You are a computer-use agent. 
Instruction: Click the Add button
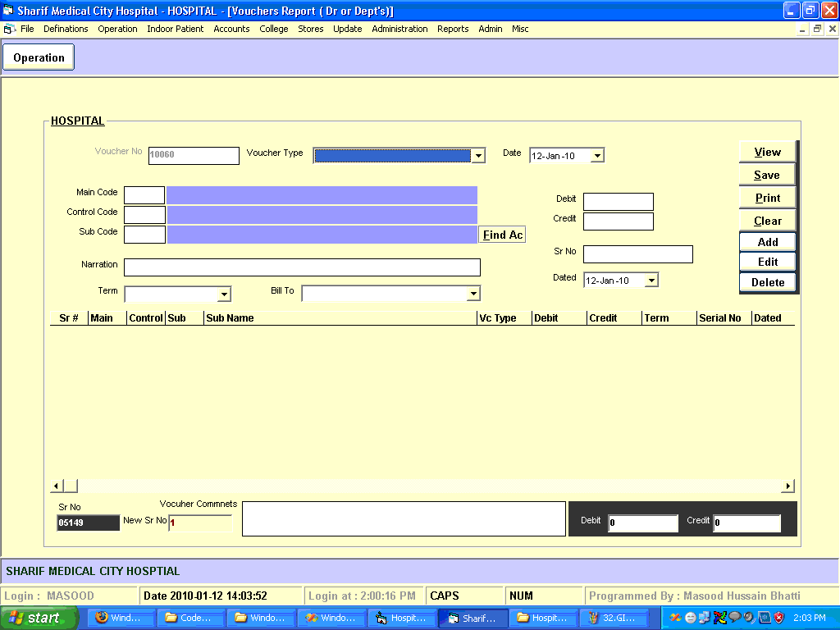pyautogui.click(x=767, y=242)
